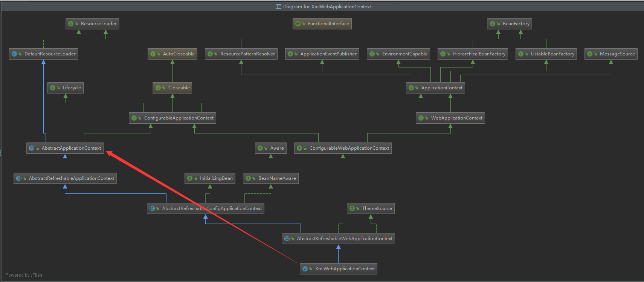Click the interface icon on ConfigurableWebApplicationContext

tap(299, 148)
